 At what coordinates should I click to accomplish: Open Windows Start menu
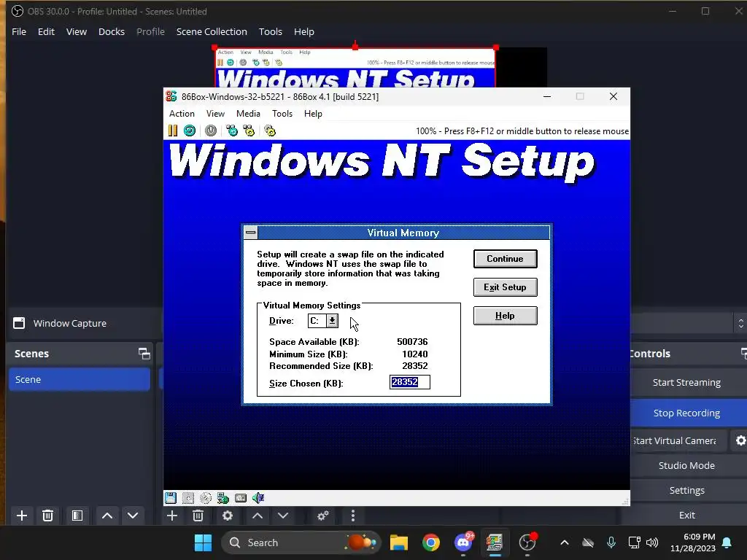tap(203, 542)
